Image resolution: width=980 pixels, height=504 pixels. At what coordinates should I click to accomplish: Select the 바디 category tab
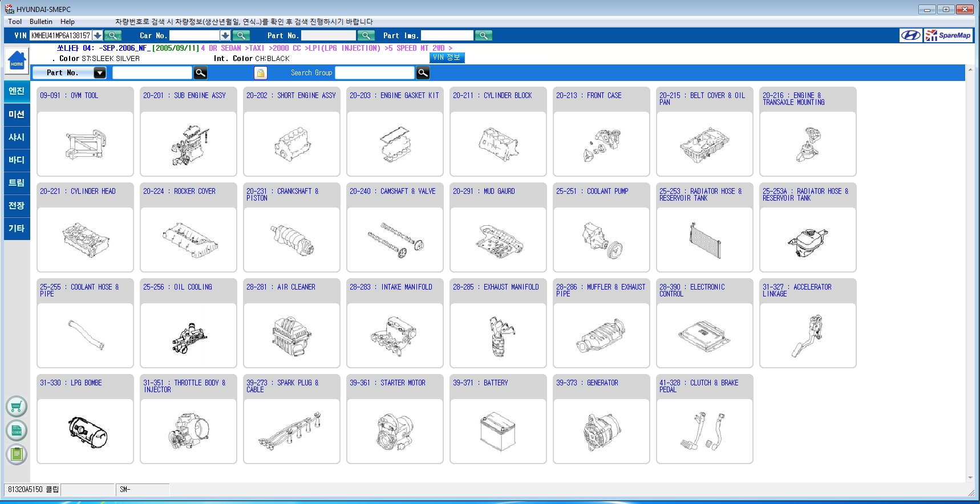17,160
